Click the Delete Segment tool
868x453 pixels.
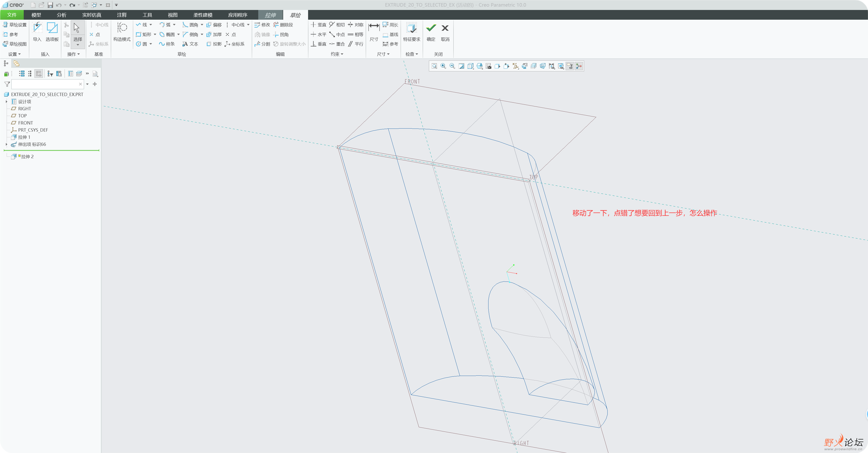tap(283, 25)
